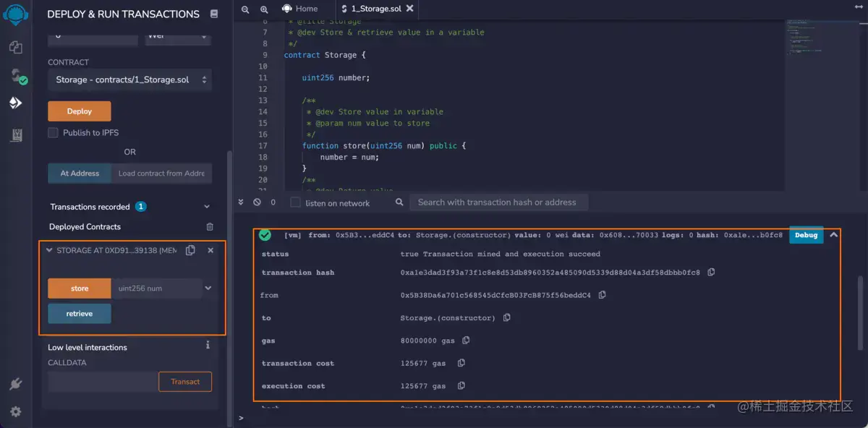The width and height of the screenshot is (868, 428).
Task: Click terminal search magnifier icon
Action: click(400, 202)
